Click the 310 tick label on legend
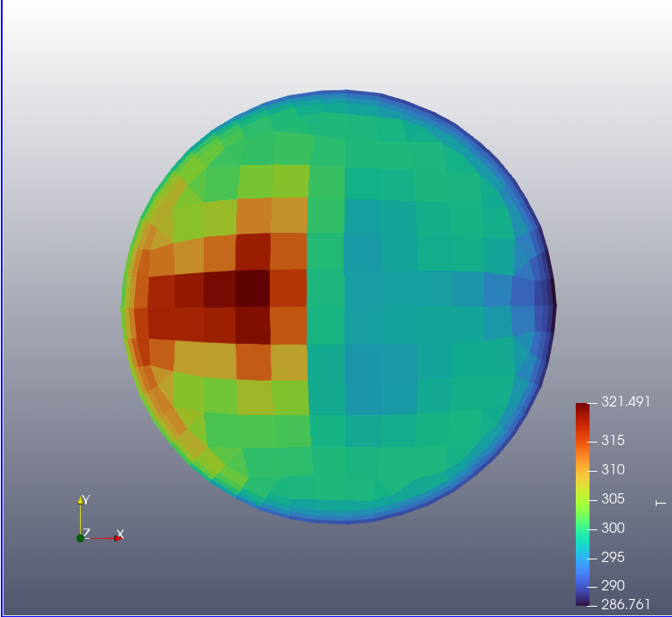The width and height of the screenshot is (672, 617). click(x=613, y=470)
